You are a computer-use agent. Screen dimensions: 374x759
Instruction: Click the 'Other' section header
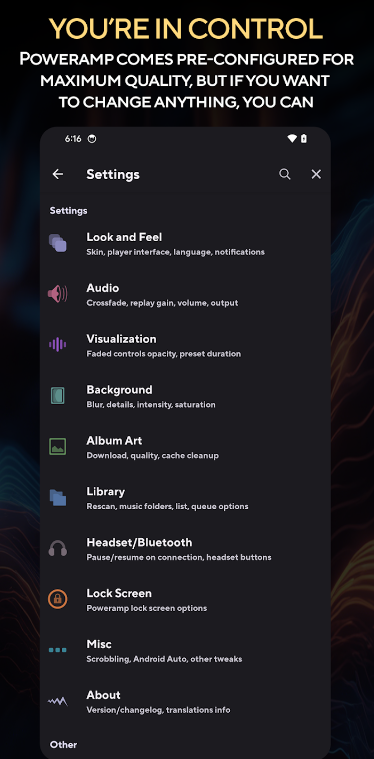tap(63, 744)
